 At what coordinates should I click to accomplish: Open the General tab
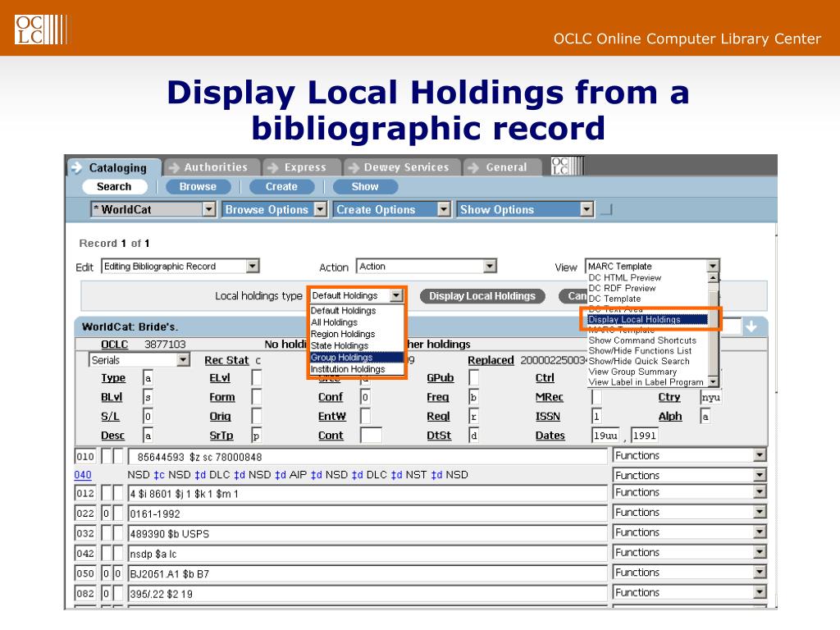tap(503, 167)
